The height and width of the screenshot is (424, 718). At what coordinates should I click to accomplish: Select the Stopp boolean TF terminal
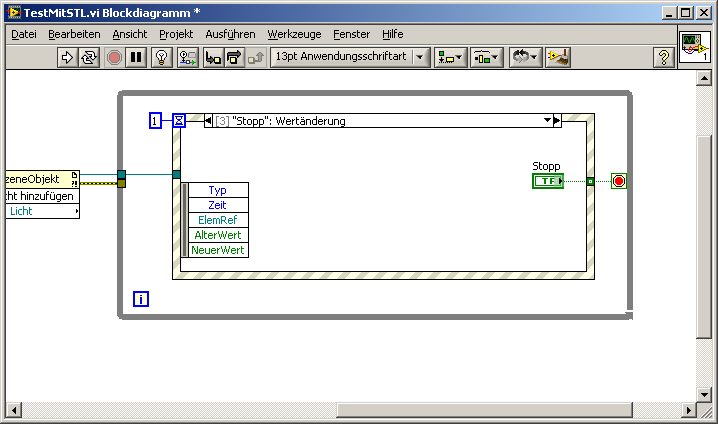point(548,181)
